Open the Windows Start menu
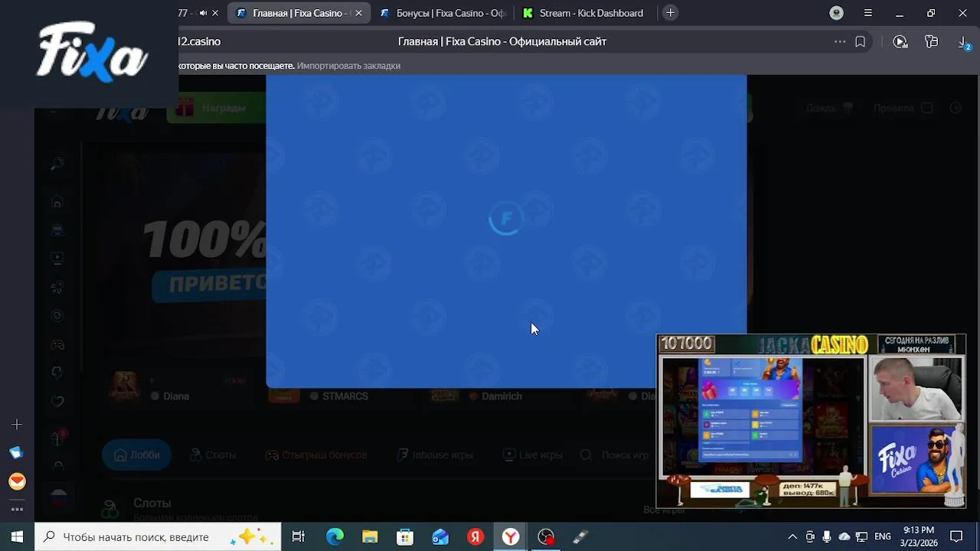The image size is (980, 551). pos(17,536)
